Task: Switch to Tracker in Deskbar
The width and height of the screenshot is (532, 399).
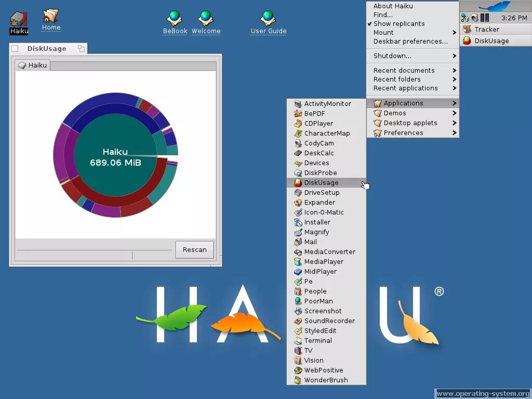Action: coord(496,29)
